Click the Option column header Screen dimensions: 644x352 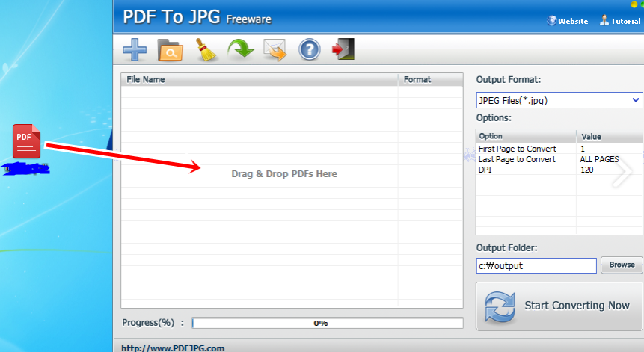point(526,136)
